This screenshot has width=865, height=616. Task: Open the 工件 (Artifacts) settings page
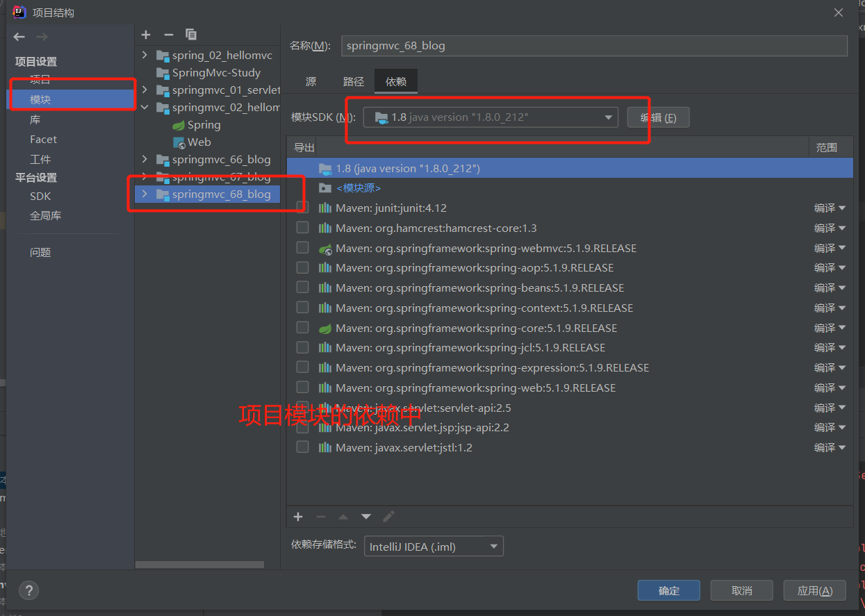point(40,159)
